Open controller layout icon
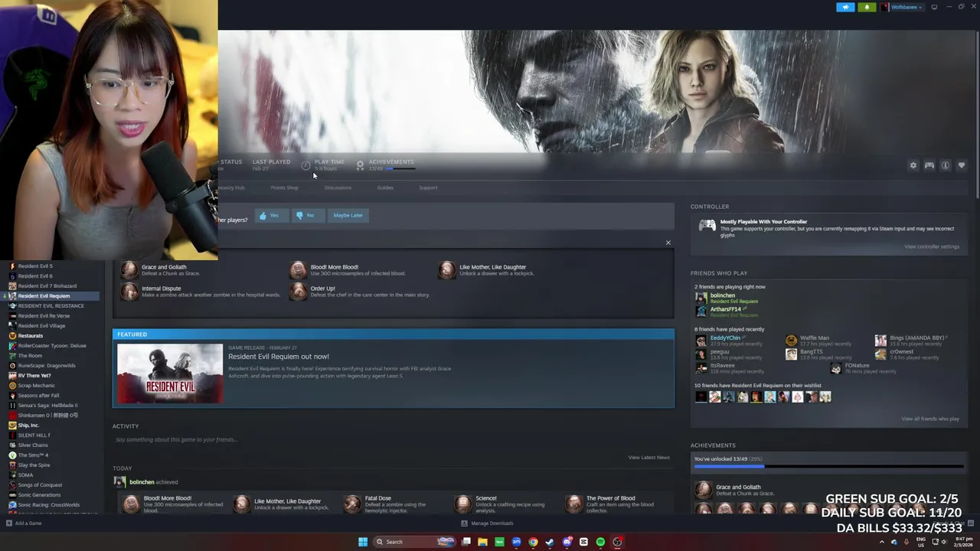Image resolution: width=980 pixels, height=551 pixels. click(929, 165)
